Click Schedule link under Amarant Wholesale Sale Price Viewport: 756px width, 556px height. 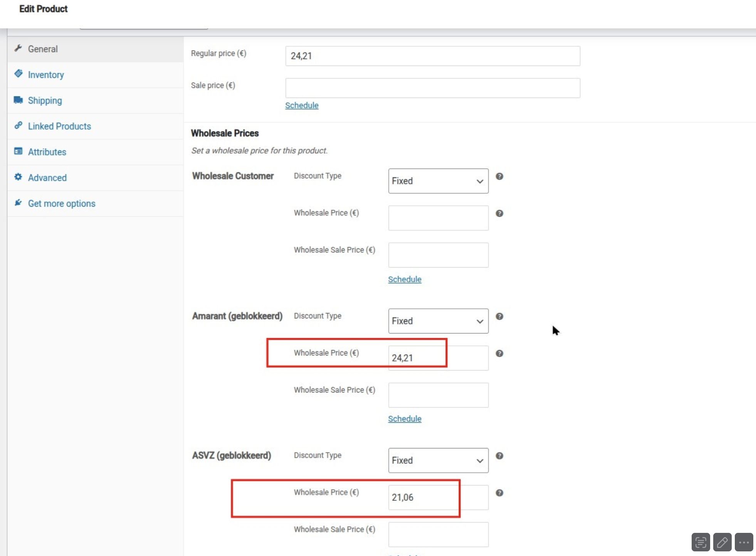click(405, 419)
